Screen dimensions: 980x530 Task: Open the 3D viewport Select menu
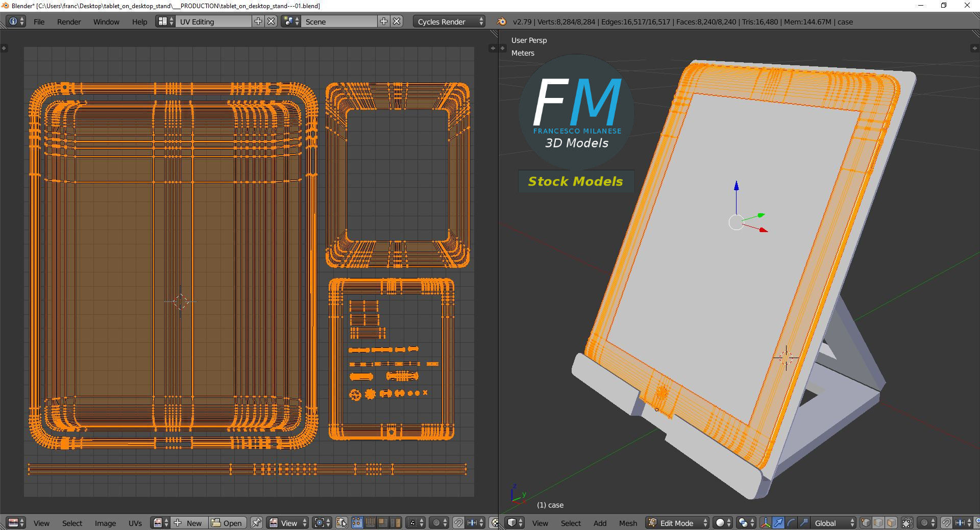click(x=571, y=523)
